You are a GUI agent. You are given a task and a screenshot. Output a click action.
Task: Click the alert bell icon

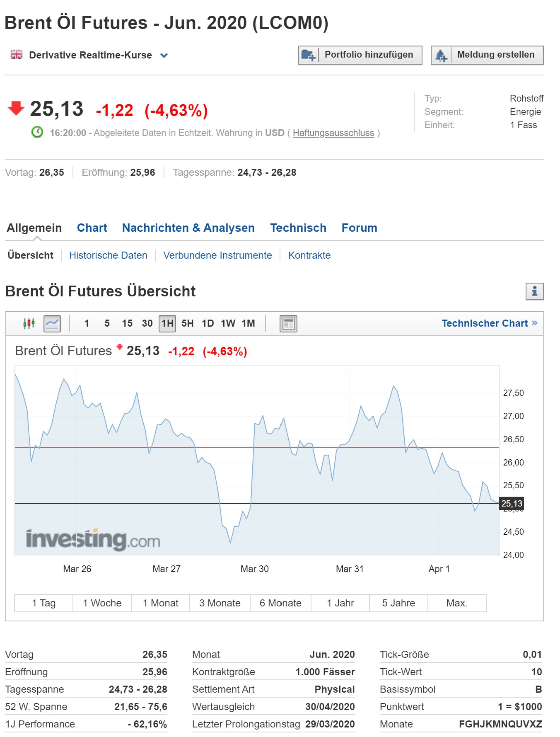tap(441, 55)
